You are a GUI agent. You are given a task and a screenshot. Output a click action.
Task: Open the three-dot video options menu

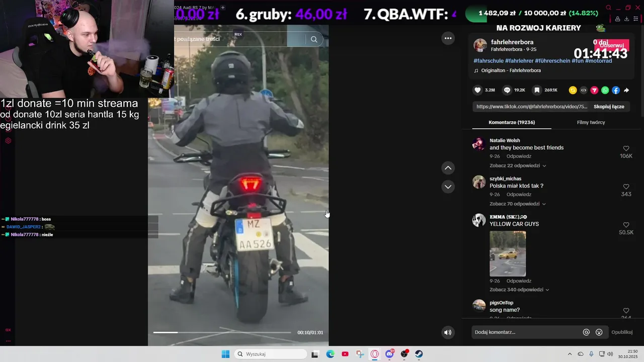(x=448, y=38)
